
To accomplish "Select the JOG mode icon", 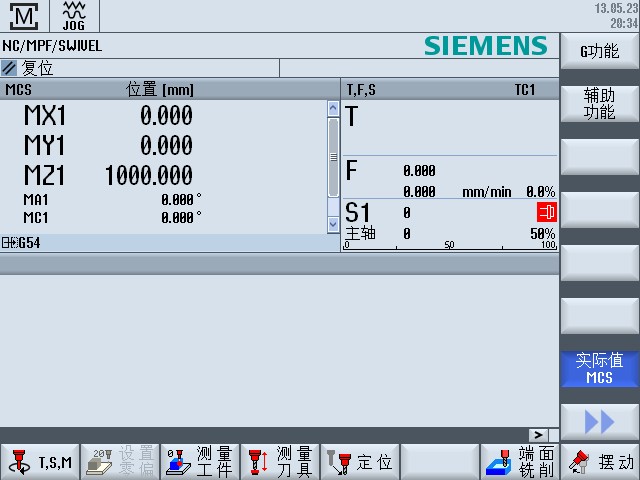I will point(74,16).
